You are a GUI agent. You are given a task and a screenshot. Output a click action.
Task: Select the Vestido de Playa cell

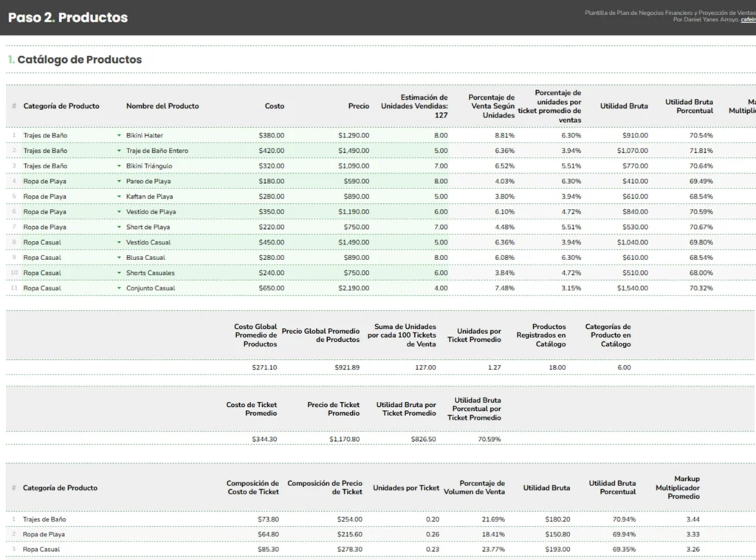point(151,212)
